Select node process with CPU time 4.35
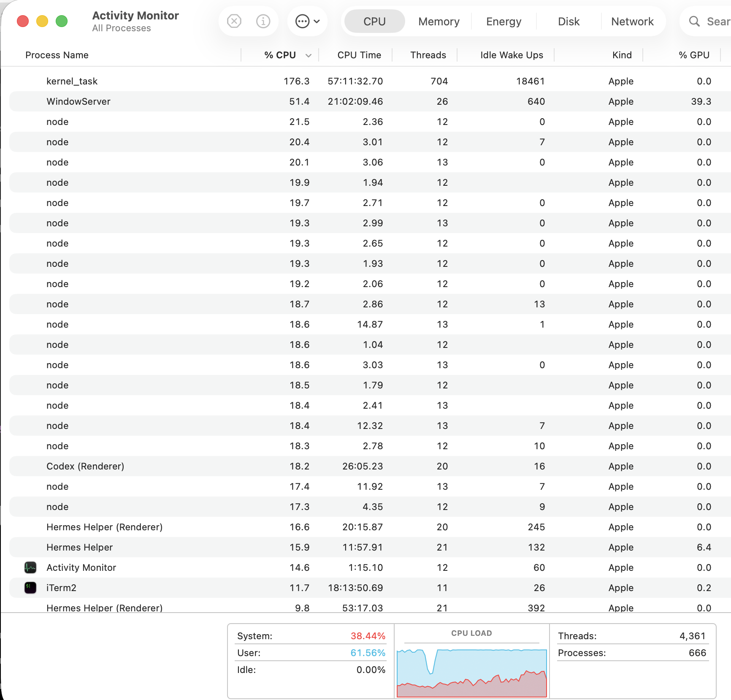Screen dimensions: 731x700 pyautogui.click(x=370, y=507)
